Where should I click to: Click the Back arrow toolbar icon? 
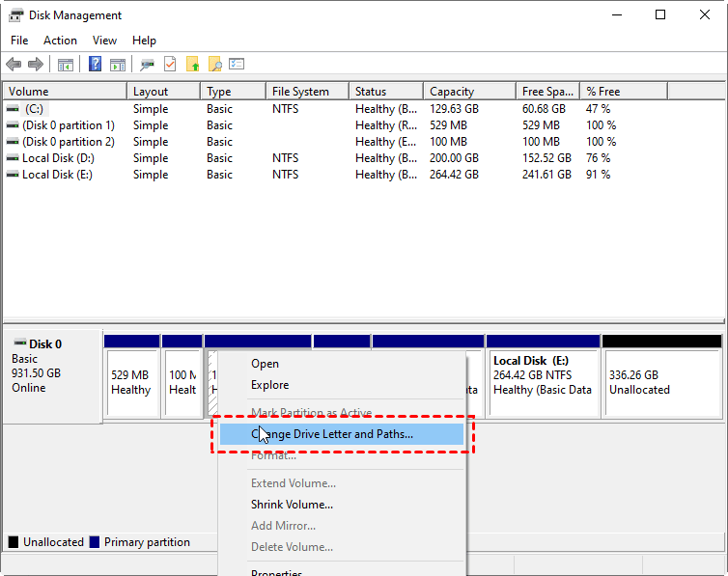coord(14,65)
